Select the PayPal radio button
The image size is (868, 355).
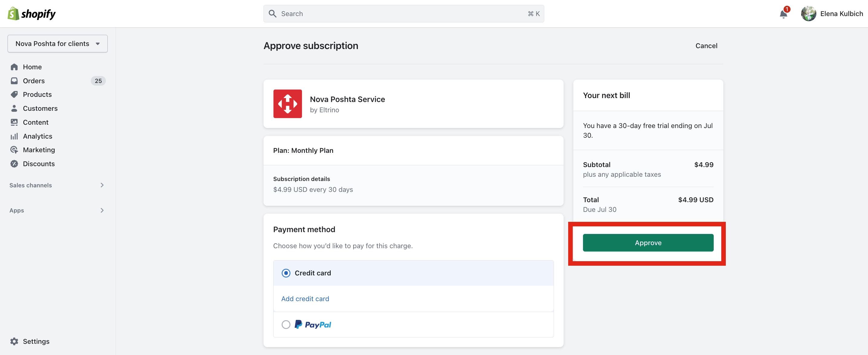click(286, 325)
